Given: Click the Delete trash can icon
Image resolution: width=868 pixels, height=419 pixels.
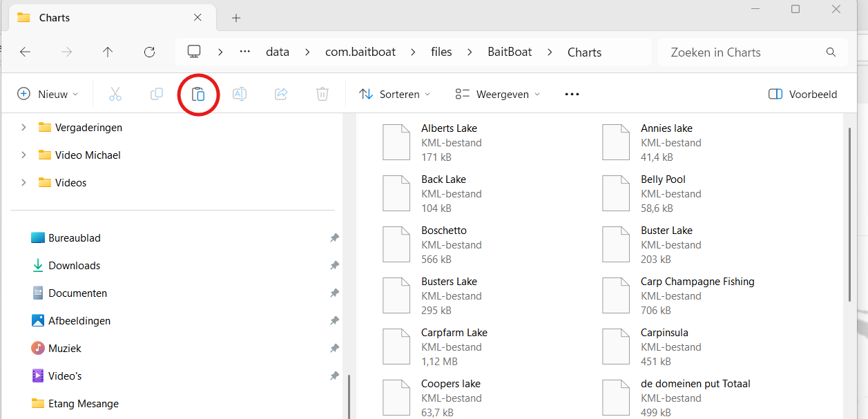Looking at the screenshot, I should tap(322, 95).
